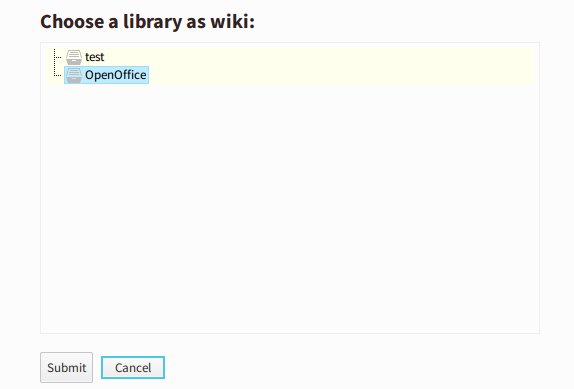Click the OpenOffice library drawer icon

click(x=74, y=75)
